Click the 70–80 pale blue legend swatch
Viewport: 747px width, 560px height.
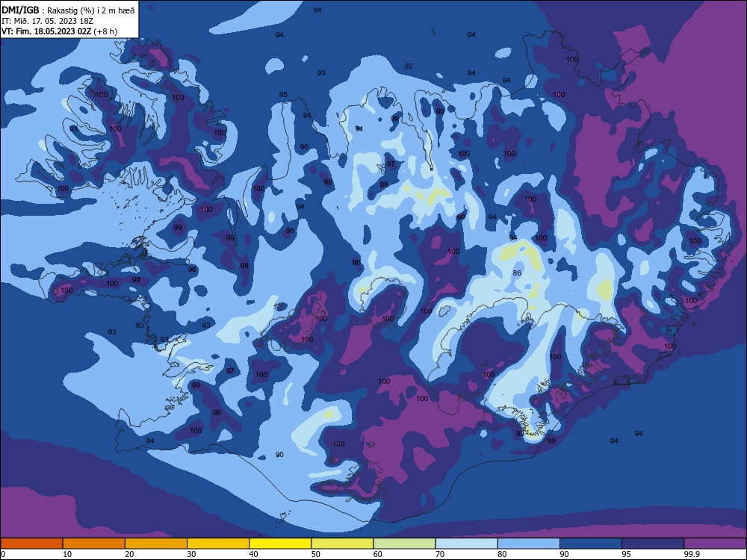[x=466, y=544]
